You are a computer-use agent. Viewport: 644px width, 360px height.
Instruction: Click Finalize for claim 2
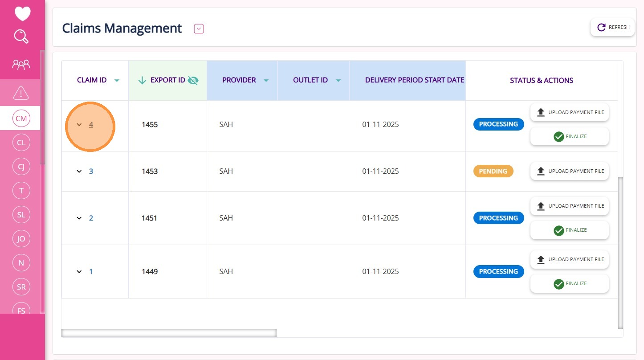pos(569,230)
